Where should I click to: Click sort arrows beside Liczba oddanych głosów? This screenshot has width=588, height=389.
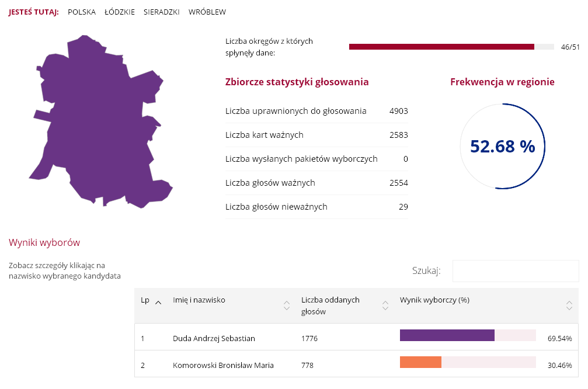[385, 305]
